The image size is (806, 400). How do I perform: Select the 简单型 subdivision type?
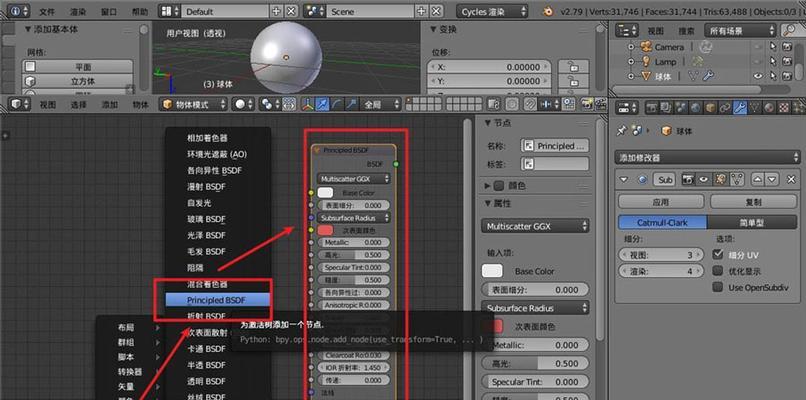[752, 222]
